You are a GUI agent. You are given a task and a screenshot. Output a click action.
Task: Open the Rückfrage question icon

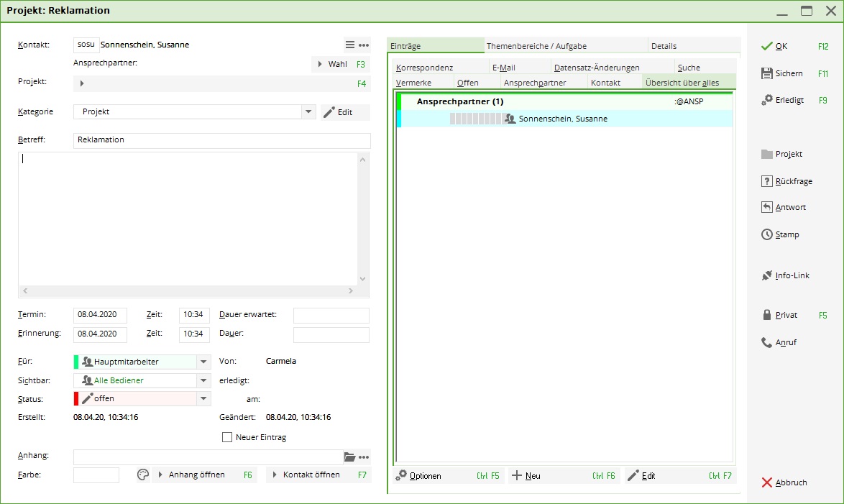coord(766,181)
